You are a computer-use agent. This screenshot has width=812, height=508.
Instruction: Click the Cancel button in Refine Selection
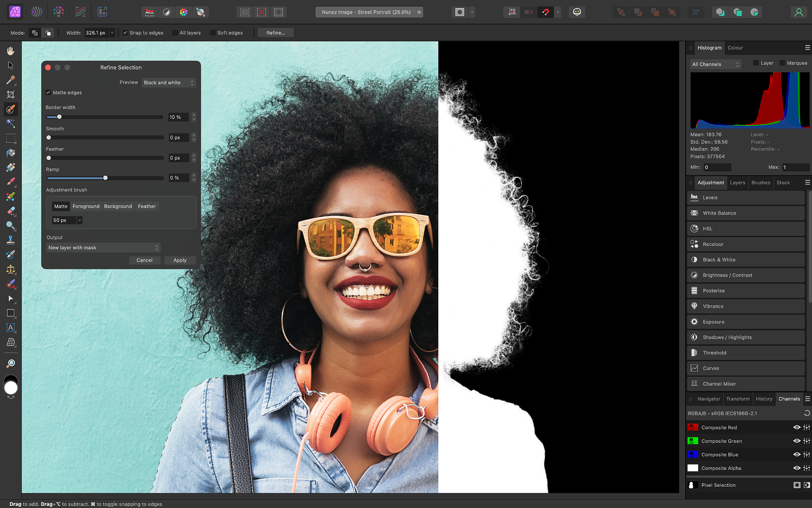coord(144,260)
